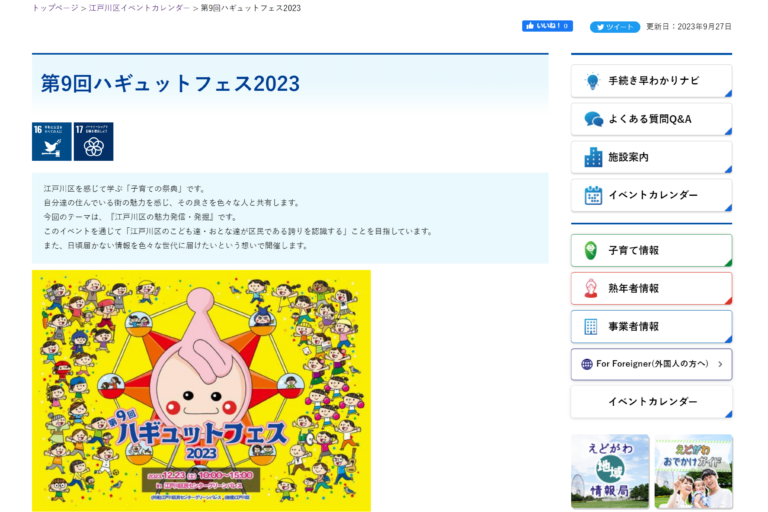Click the SDG goal 17 partnership icon
The width and height of the screenshot is (768, 512).
(x=94, y=142)
